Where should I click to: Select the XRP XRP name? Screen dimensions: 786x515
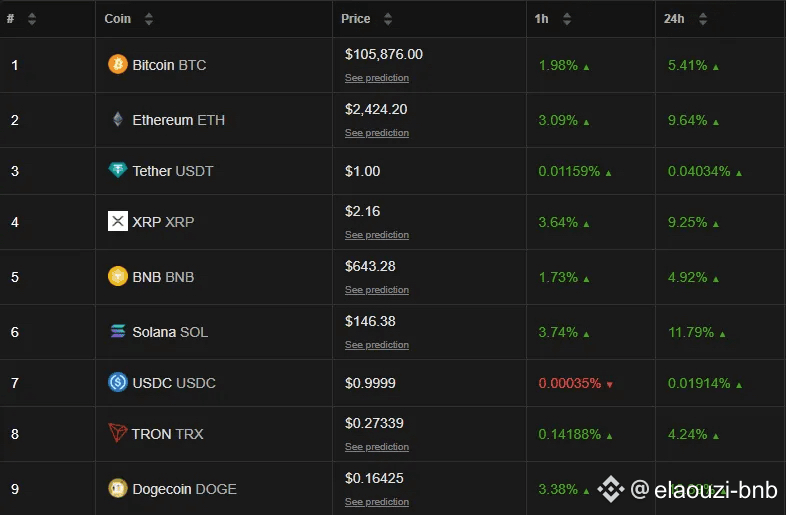163,222
